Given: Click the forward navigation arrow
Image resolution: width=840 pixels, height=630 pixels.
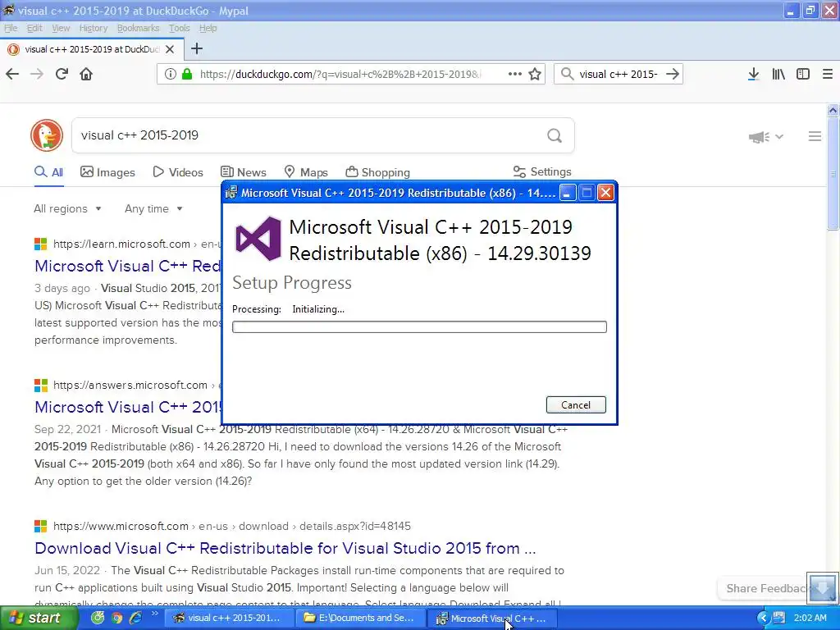Looking at the screenshot, I should click(37, 74).
